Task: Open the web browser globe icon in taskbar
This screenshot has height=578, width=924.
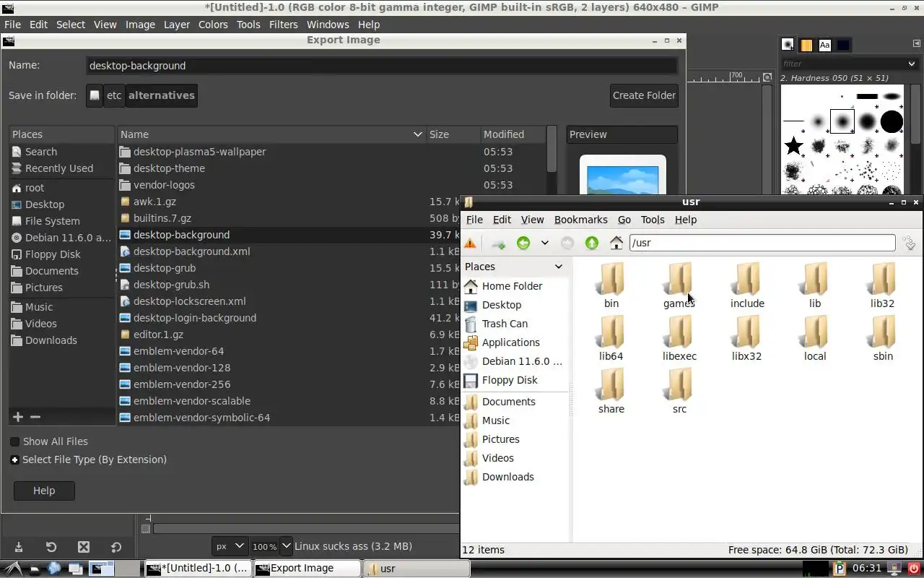Action: click(x=54, y=569)
